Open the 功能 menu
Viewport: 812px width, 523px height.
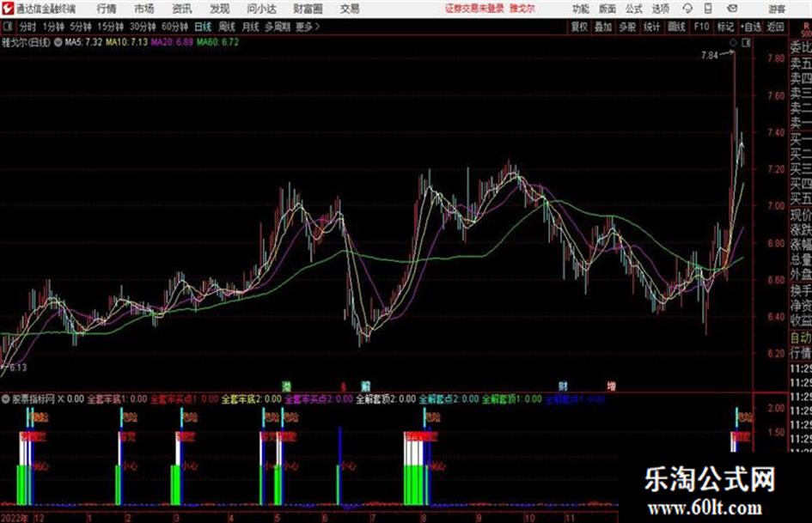coord(581,9)
